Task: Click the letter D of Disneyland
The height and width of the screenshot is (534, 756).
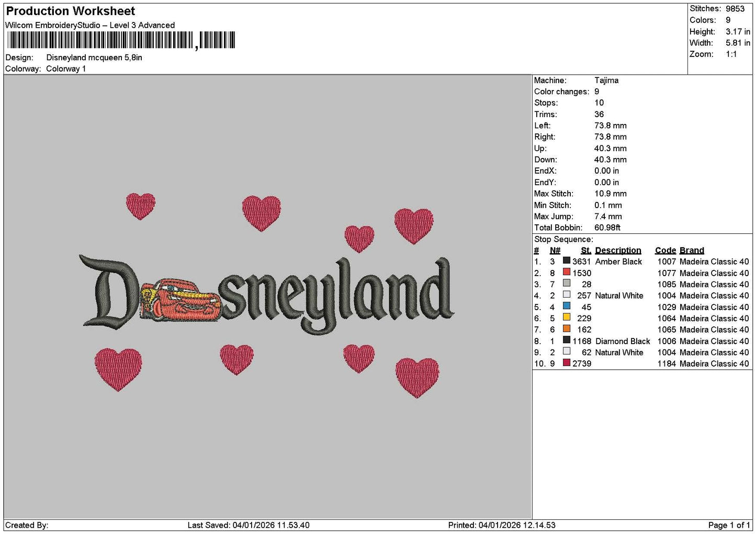Action: (109, 291)
